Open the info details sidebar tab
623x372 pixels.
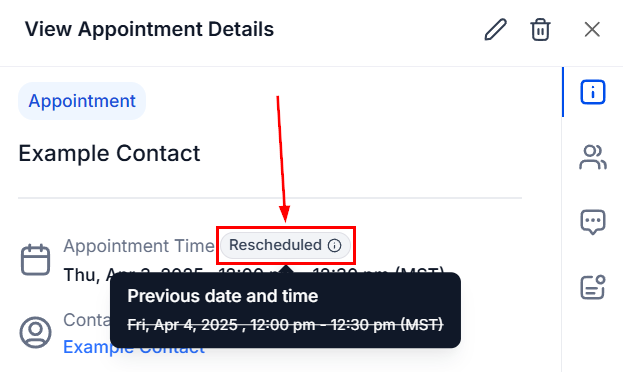pos(592,92)
